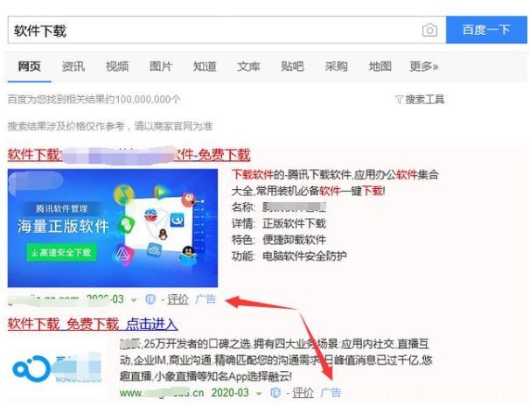
Task: Open the 软件下载_免费下载_点击进入 result link
Action: 93,324
